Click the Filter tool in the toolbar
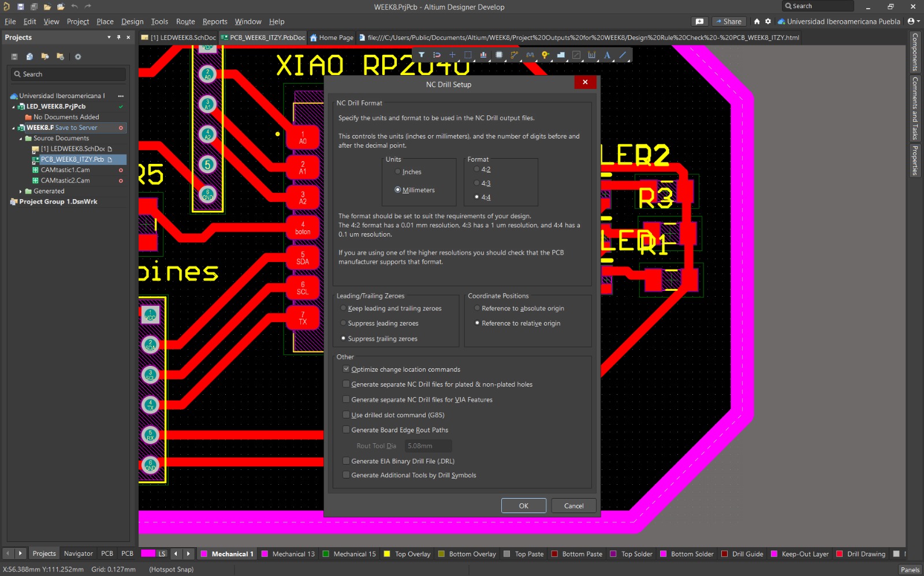 422,55
